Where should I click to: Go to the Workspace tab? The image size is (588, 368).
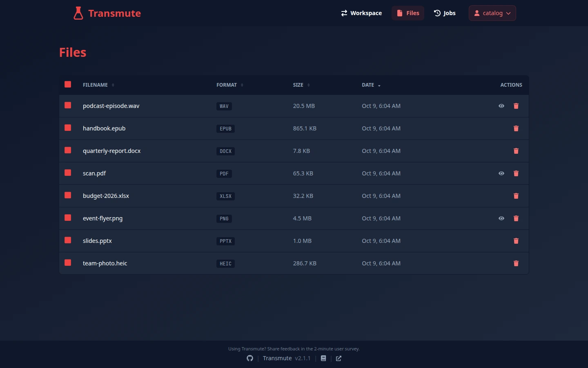tap(361, 13)
